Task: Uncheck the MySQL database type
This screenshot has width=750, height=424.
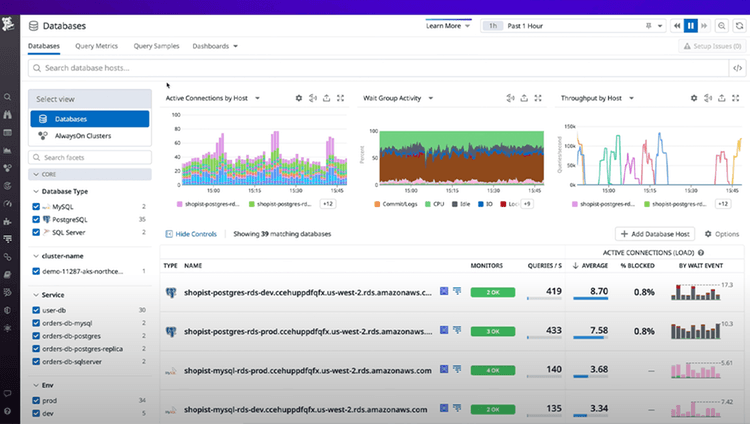Action: (36, 207)
